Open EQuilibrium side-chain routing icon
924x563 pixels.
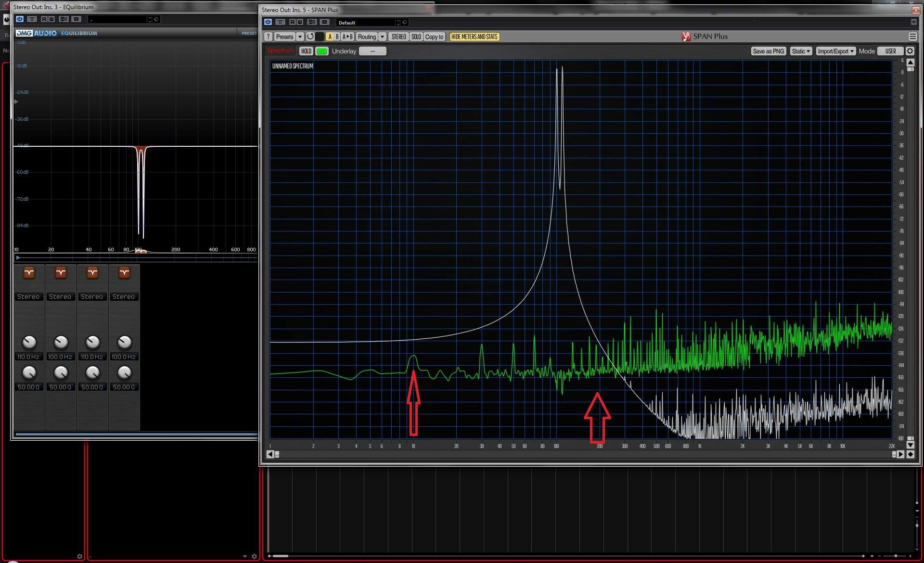click(32, 19)
